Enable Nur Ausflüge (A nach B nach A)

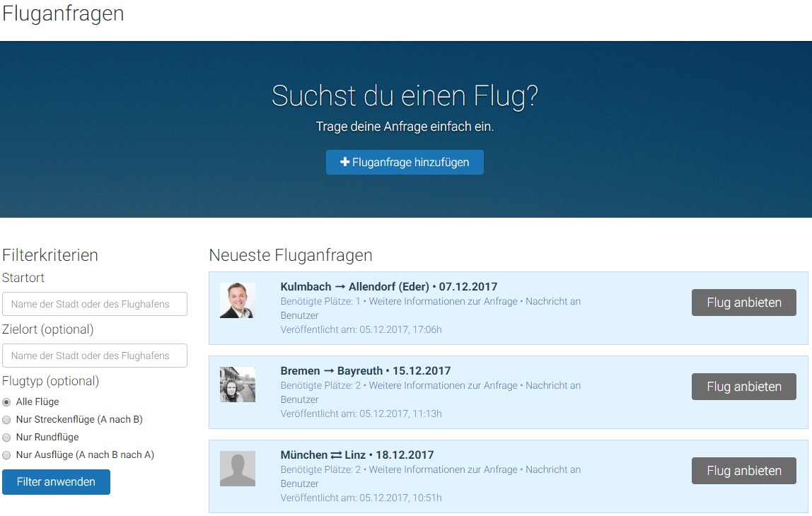coord(7,455)
